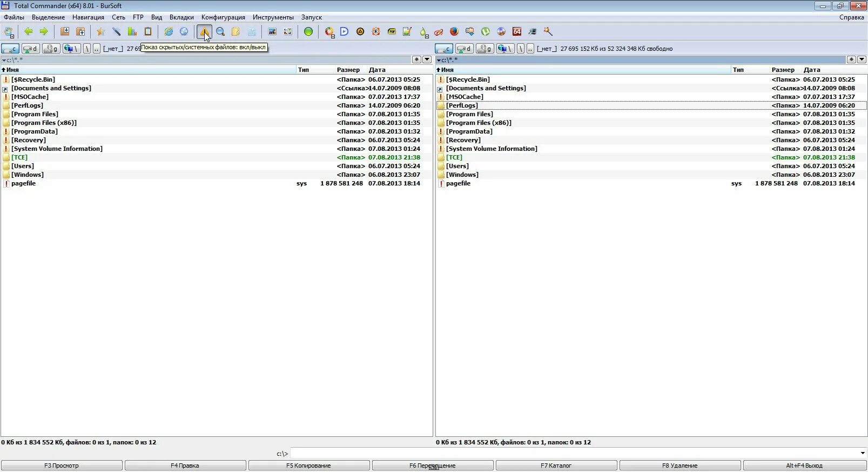Viewport: 868px width, 472px height.
Task: Select drive d in right panel
Action: pyautogui.click(x=465, y=49)
